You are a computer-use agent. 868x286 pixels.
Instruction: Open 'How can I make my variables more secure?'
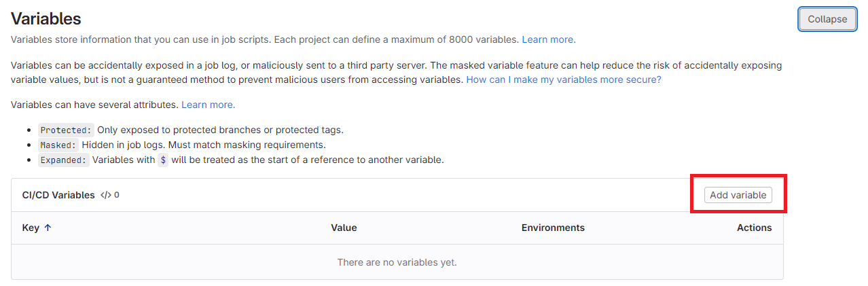(563, 79)
